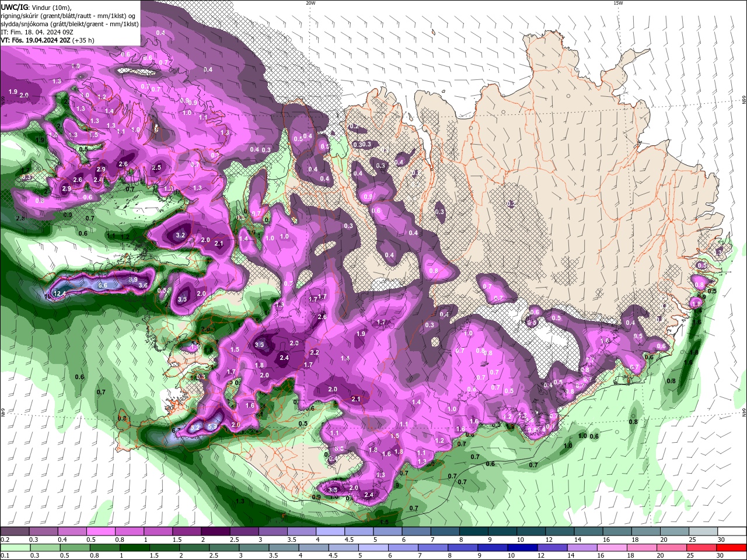Click the valid time 'VT: Fös. 19.04.2024 20Z (+35 h)'
Viewport: 747px width, 560px height.
click(47, 40)
